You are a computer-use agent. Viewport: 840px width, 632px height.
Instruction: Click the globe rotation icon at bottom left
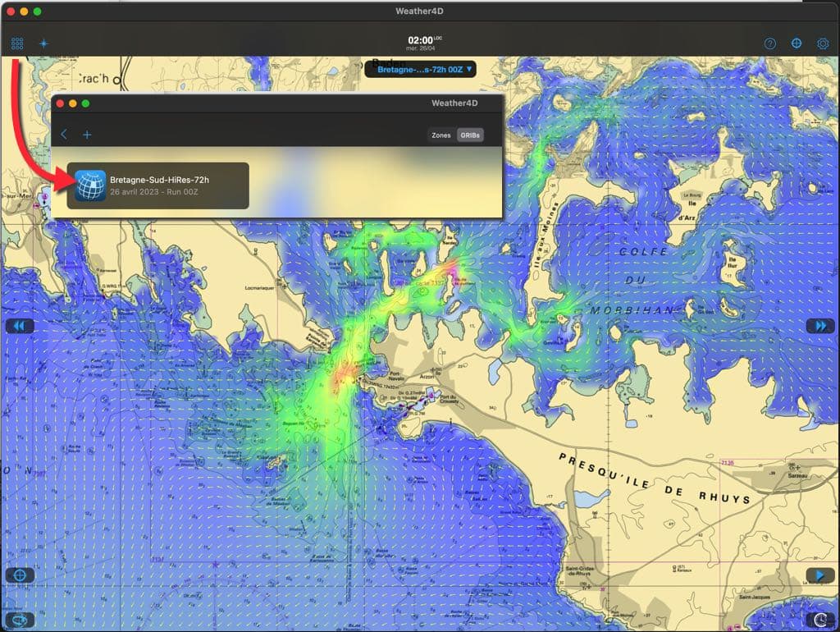click(x=20, y=620)
